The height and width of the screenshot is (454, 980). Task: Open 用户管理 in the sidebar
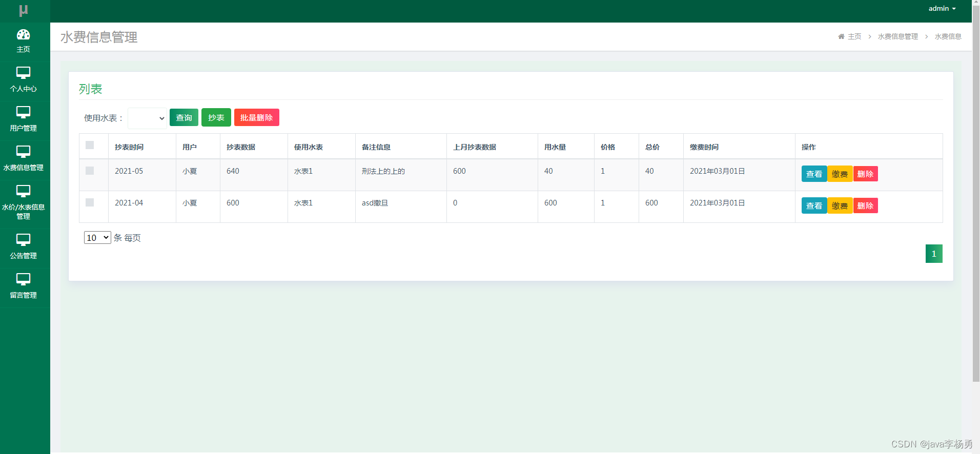[24, 121]
